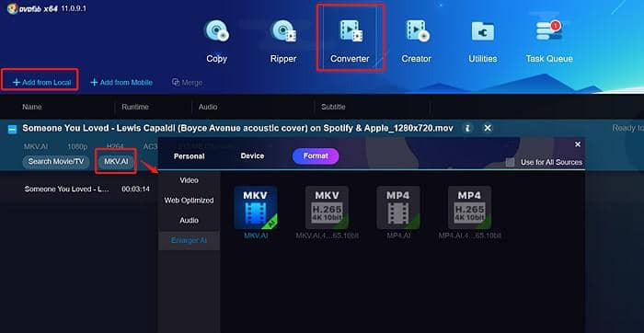Select the Enlarger AI category
644x333 pixels.
coord(189,241)
